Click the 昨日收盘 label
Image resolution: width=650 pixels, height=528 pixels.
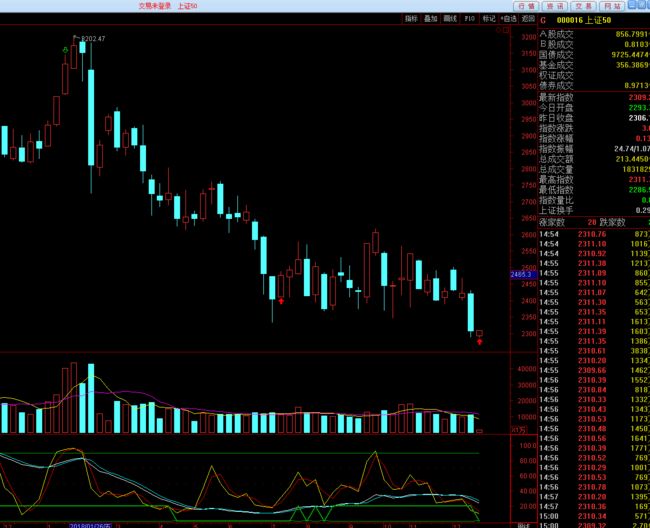point(556,118)
